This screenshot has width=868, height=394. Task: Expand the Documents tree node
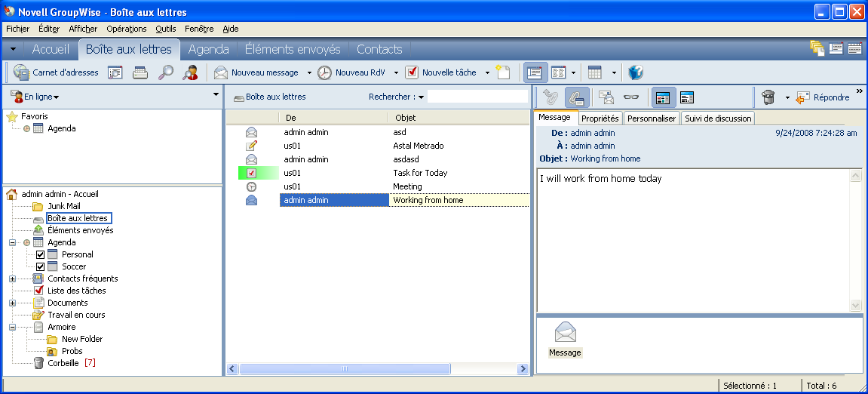pos(12,303)
